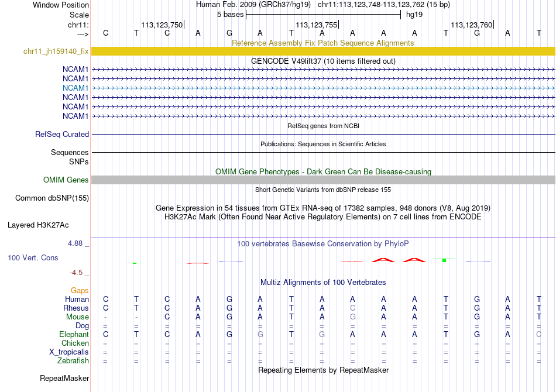The height and width of the screenshot is (392, 556).
Task: Click the chr11_jh159140_fix track label
Action: (56, 51)
